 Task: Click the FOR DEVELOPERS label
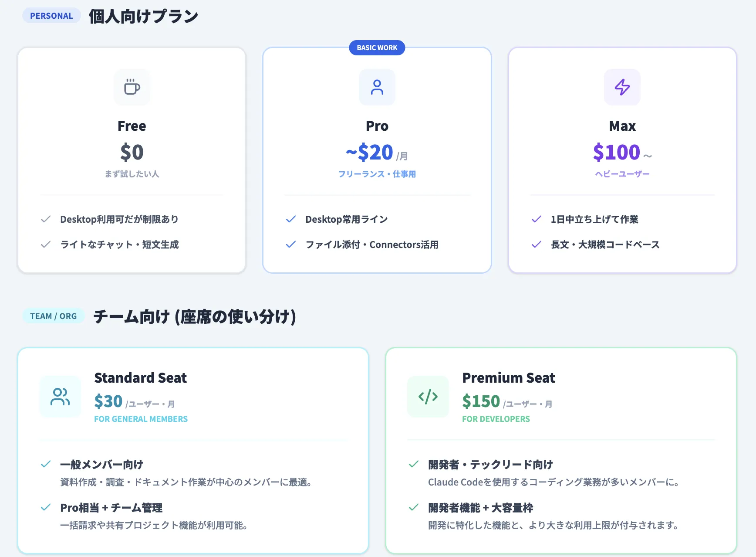click(496, 419)
